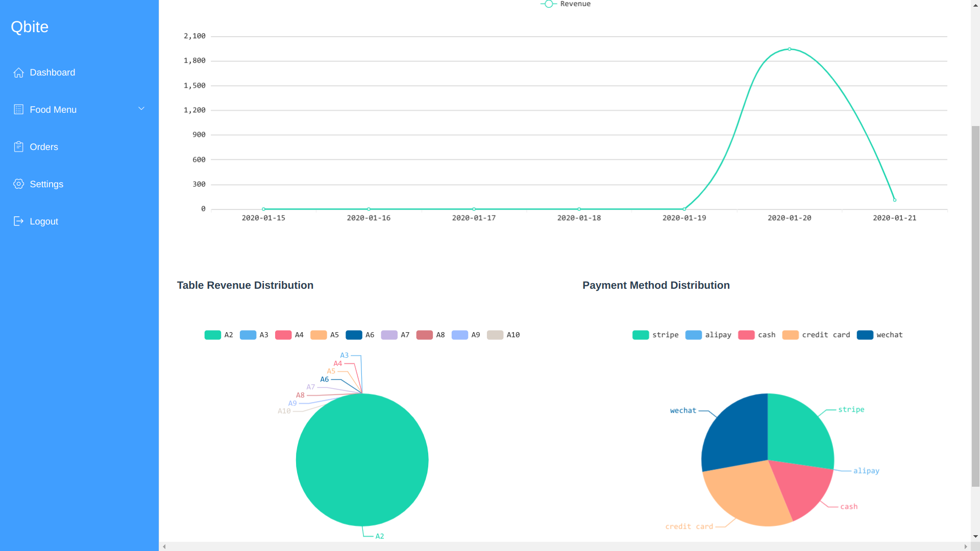This screenshot has width=980, height=551.
Task: Go to the Settings menu item
Action: pos(46,184)
